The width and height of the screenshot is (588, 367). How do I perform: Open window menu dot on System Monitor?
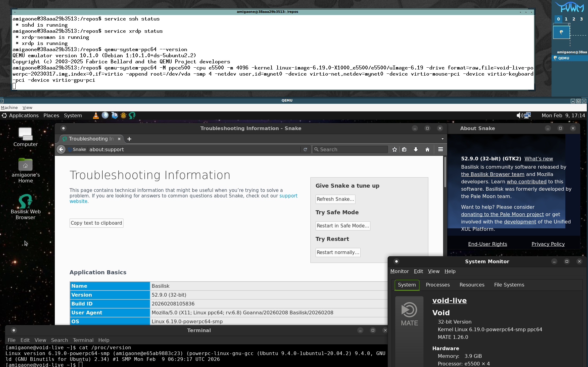(x=396, y=261)
